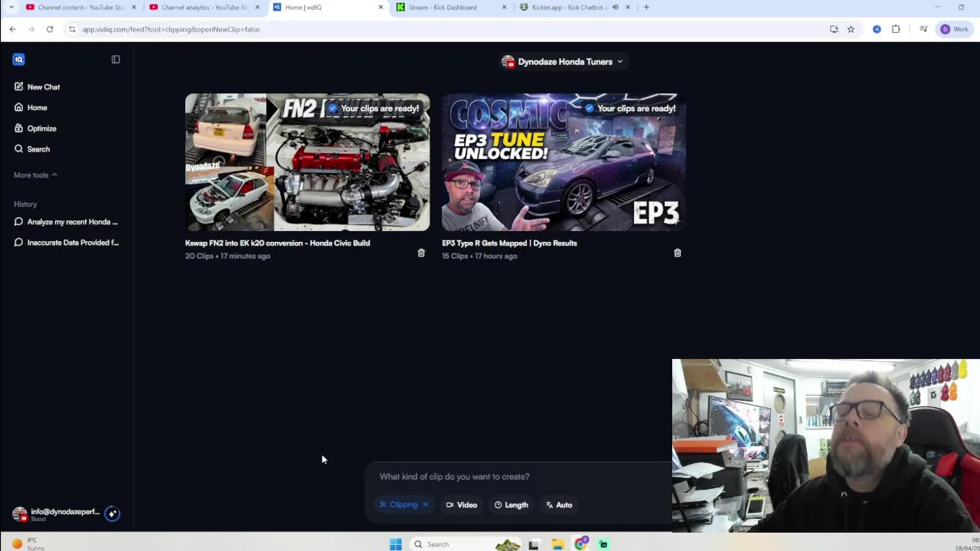Click the browser address bar URL
This screenshot has height=551, width=980.
(x=171, y=29)
